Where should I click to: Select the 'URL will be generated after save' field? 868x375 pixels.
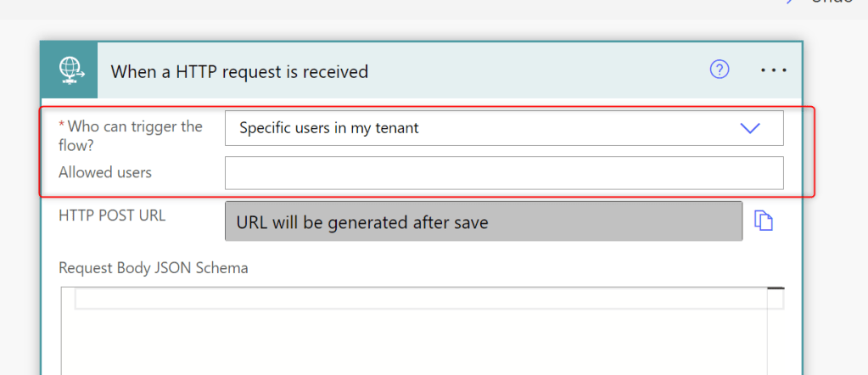click(484, 222)
